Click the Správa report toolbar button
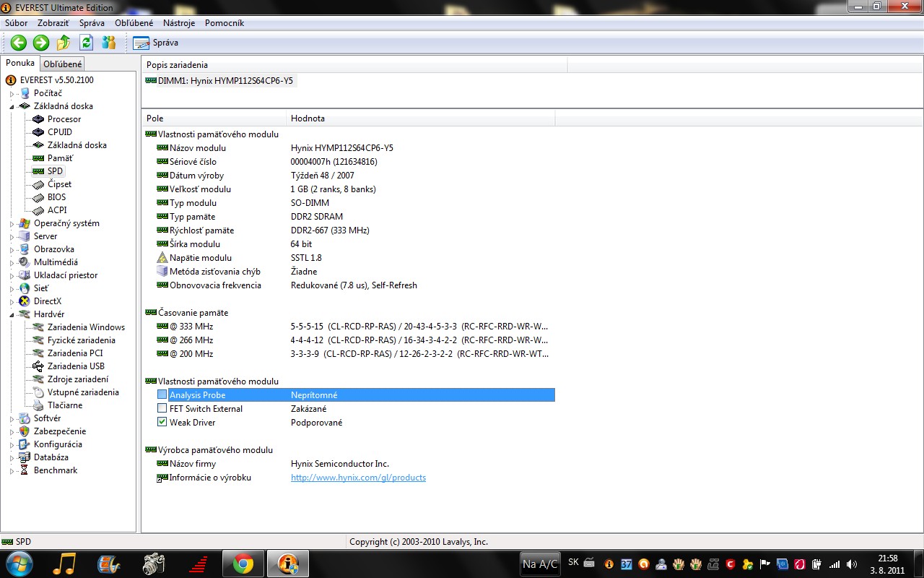Viewport: 924px width, 578px height. (x=156, y=43)
